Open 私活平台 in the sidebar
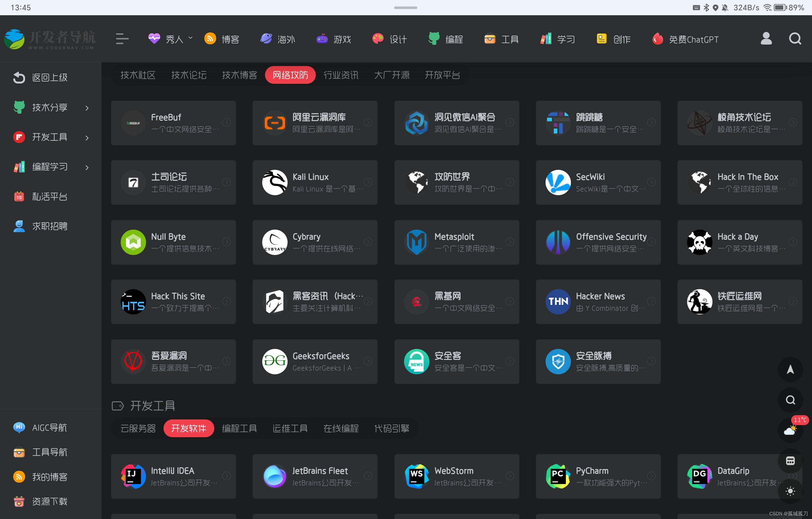Viewport: 812px width, 519px height. [41, 196]
